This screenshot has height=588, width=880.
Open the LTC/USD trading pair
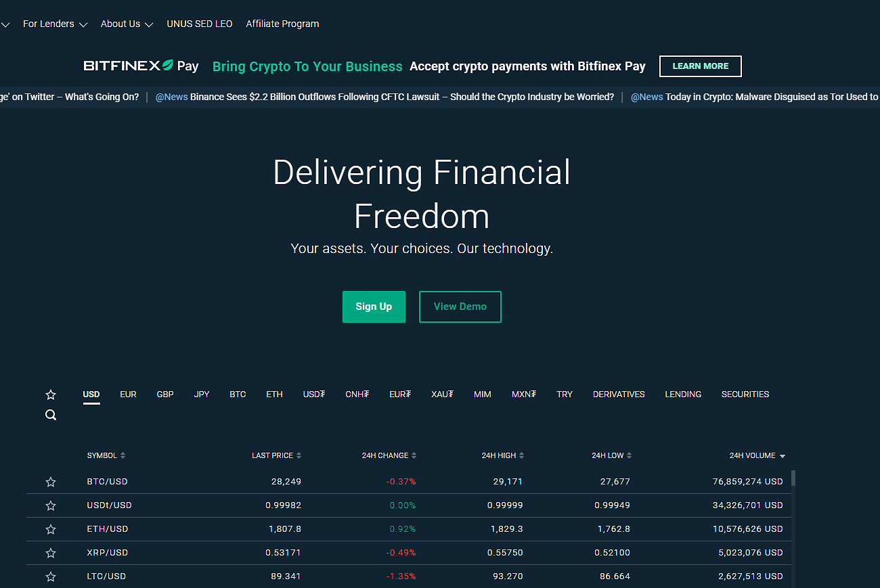[x=106, y=576]
